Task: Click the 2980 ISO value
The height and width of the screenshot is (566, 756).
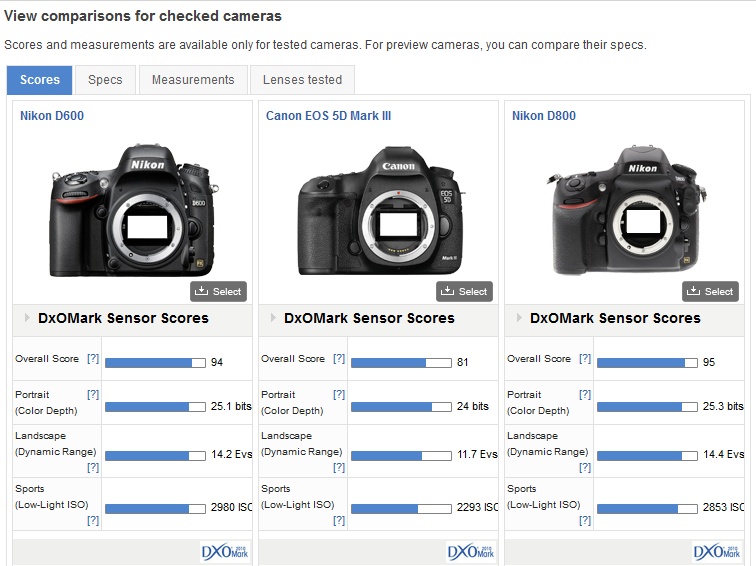Action: tap(231, 508)
